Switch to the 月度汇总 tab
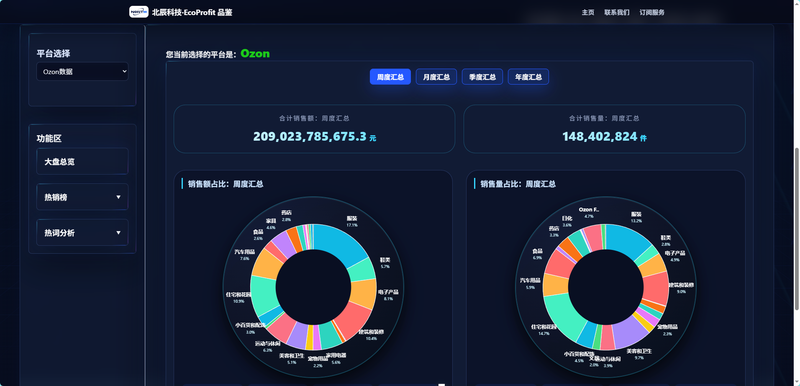Image resolution: width=800 pixels, height=386 pixels. click(x=436, y=77)
